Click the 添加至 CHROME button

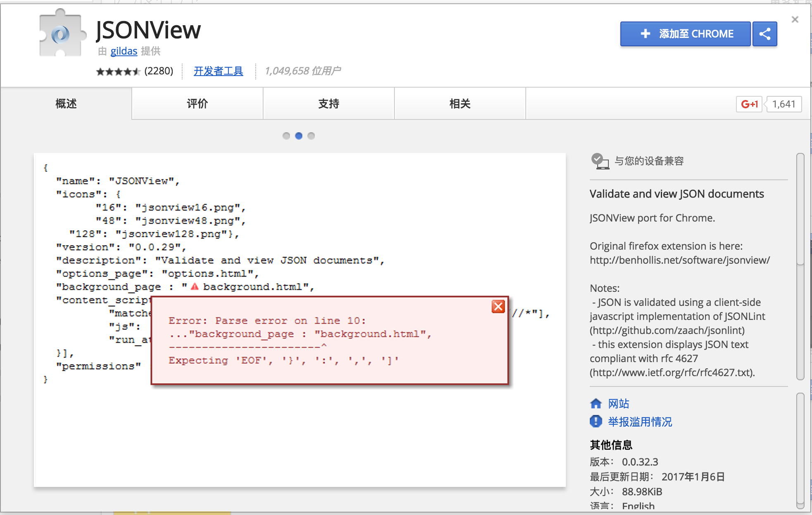coord(685,34)
